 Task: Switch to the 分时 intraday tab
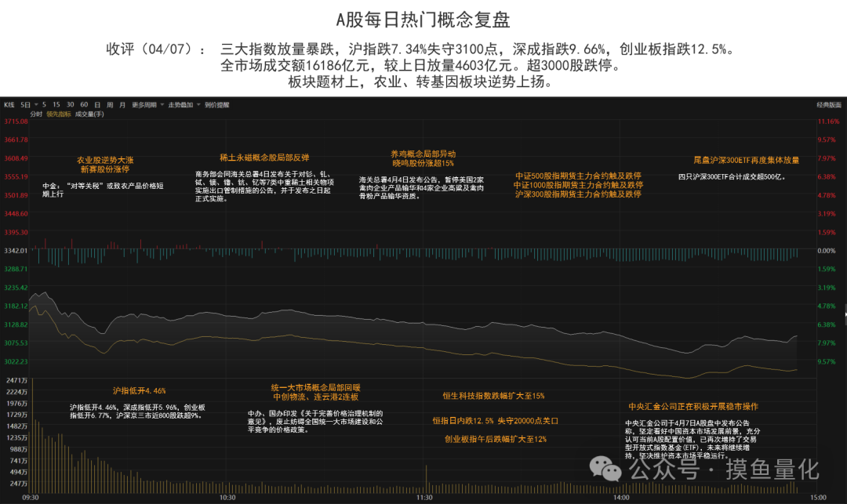(x=36, y=114)
